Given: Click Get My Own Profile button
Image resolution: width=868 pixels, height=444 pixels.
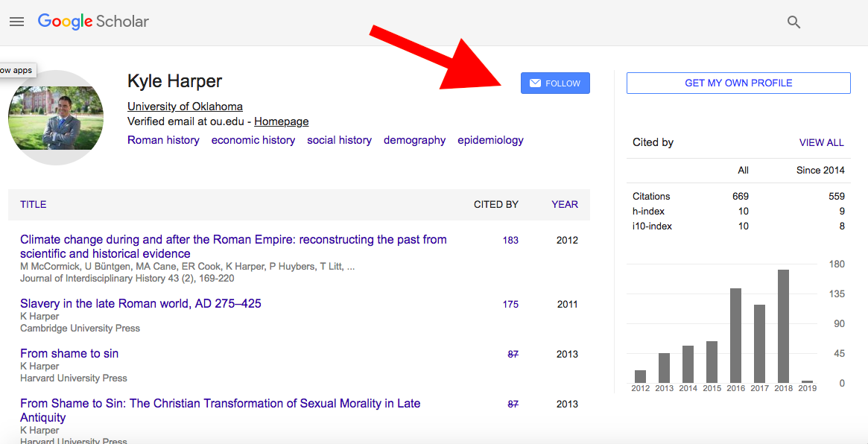Looking at the screenshot, I should [738, 83].
